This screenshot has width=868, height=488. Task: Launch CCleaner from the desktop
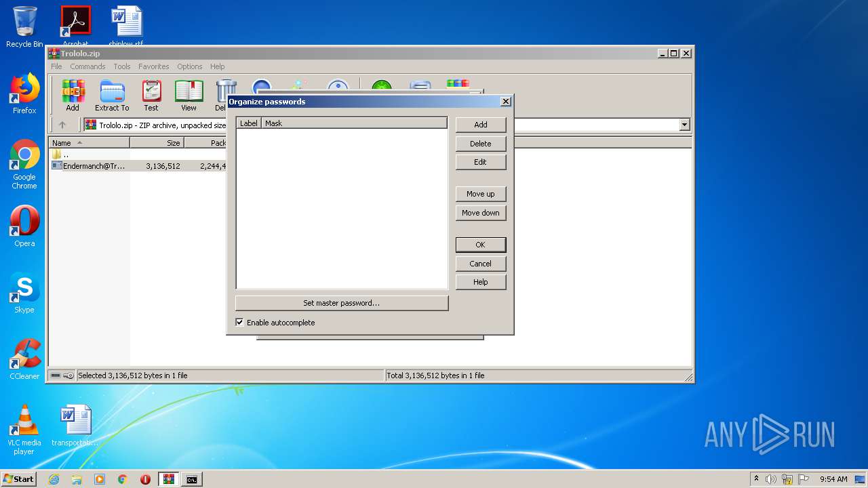tap(24, 359)
